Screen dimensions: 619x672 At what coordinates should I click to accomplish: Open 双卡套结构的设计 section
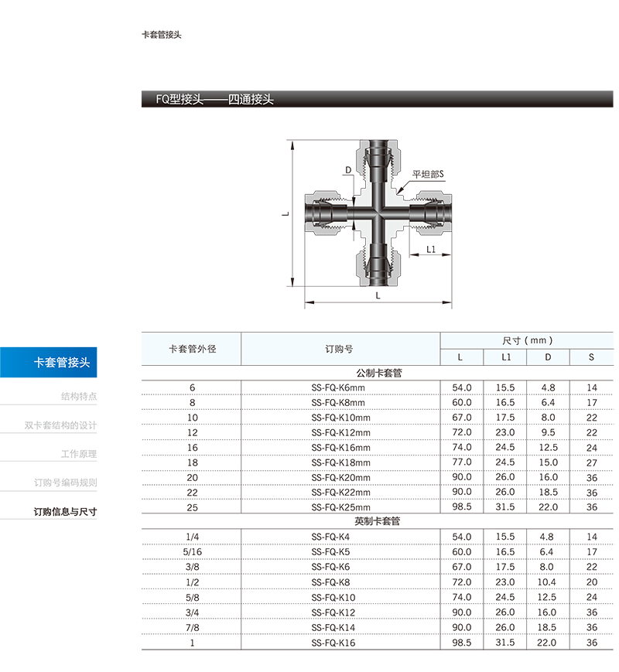(60, 425)
